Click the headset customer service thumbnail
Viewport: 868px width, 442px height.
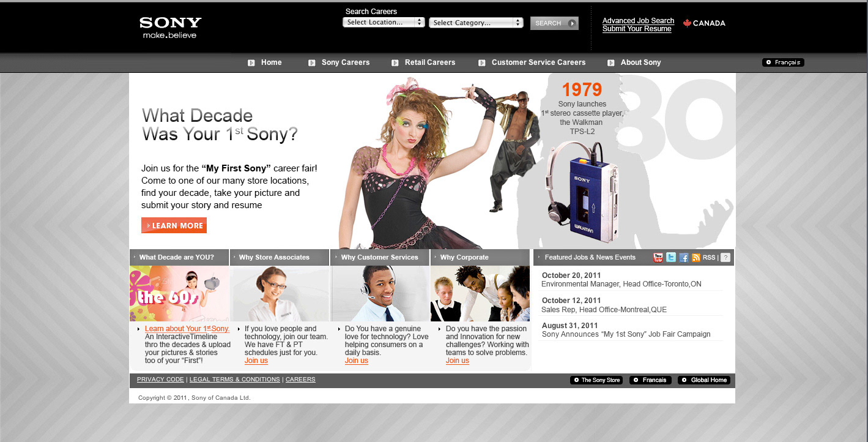(380, 294)
